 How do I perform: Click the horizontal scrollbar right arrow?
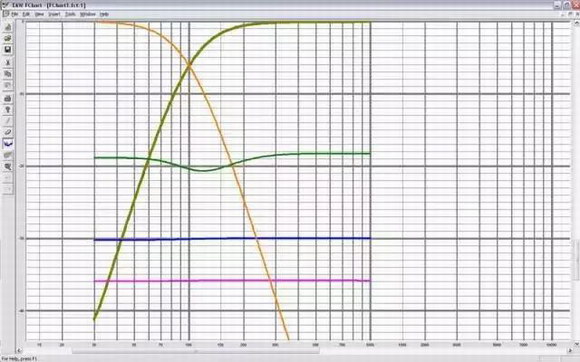(x=571, y=351)
